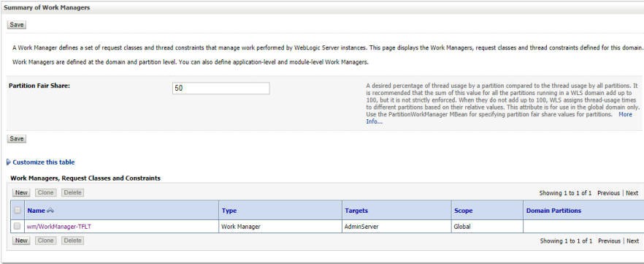
Task: Click Previous below the table
Action: tap(609, 241)
